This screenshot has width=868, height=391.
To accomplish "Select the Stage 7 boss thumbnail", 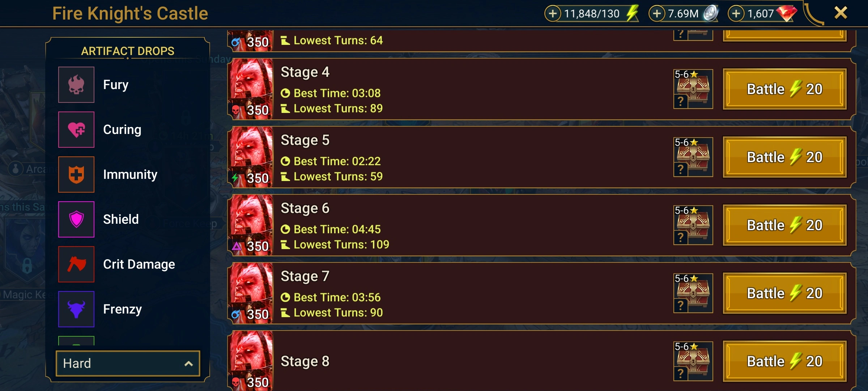I will click(251, 293).
